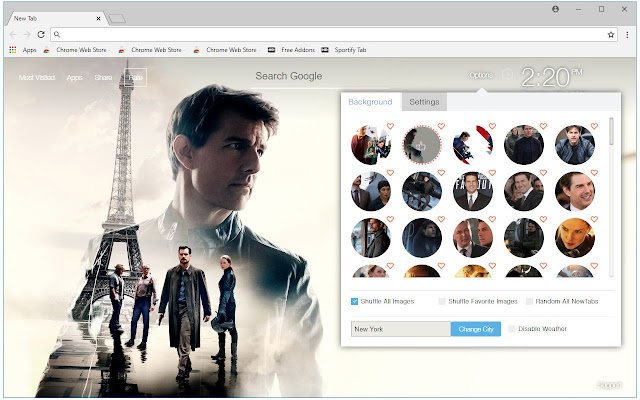Click the clock icon beside the time
The height and width of the screenshot is (400, 640).
[x=507, y=74]
